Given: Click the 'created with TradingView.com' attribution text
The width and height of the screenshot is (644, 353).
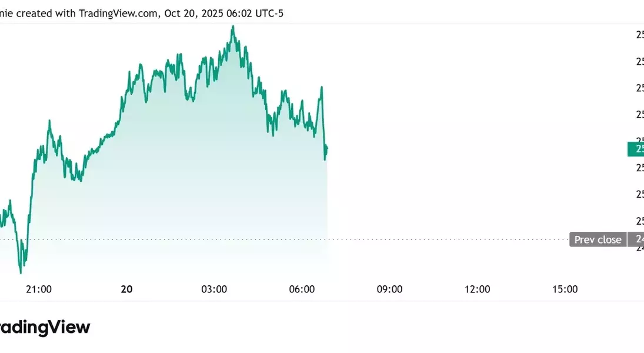Looking at the screenshot, I should (88, 12).
